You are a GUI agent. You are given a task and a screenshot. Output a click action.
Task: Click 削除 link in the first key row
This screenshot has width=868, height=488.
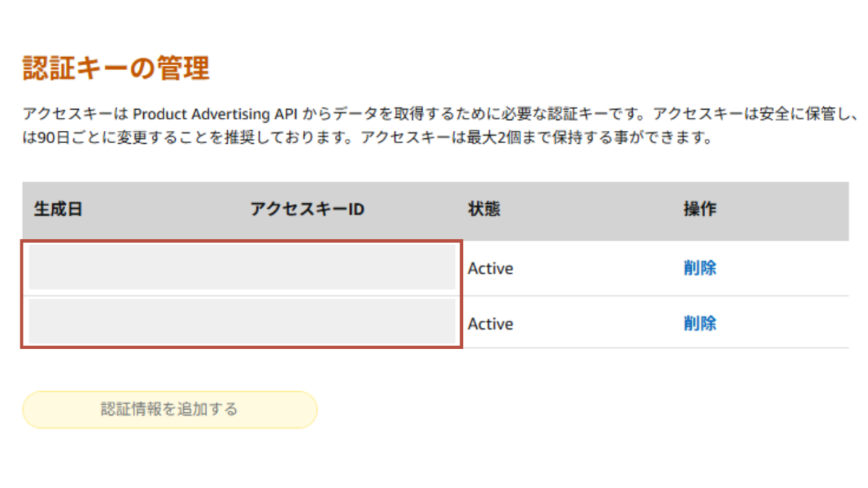tap(699, 268)
